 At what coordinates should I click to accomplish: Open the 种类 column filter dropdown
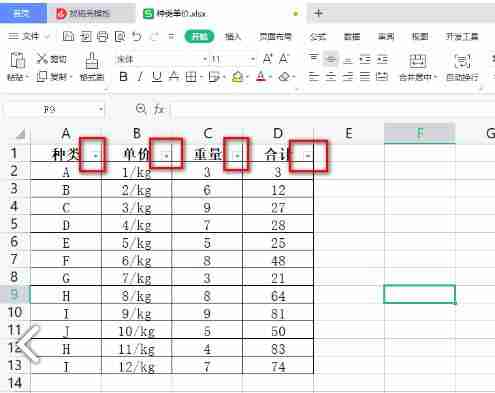point(96,155)
